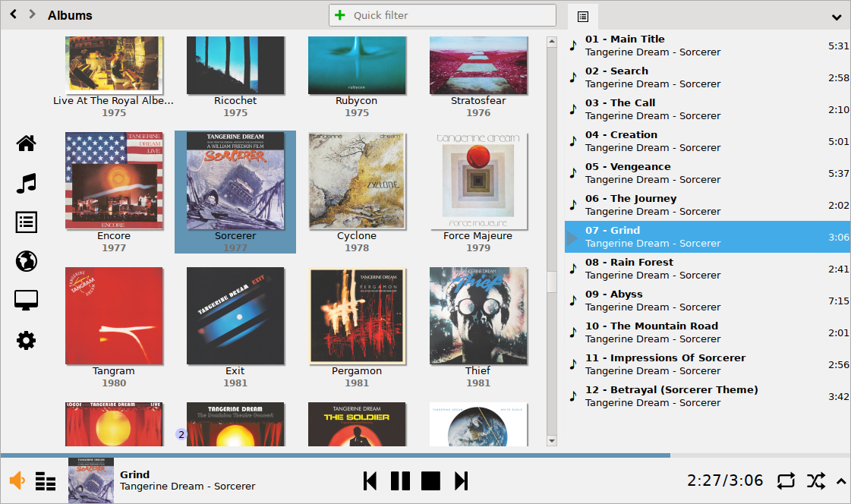851x504 pixels.
Task: Select track 08 - Rain Forest
Action: coord(708,269)
